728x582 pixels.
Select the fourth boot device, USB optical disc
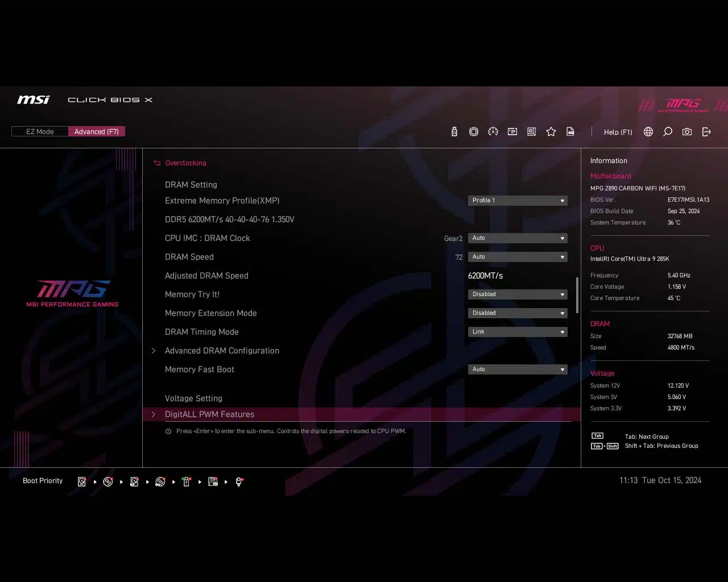160,481
